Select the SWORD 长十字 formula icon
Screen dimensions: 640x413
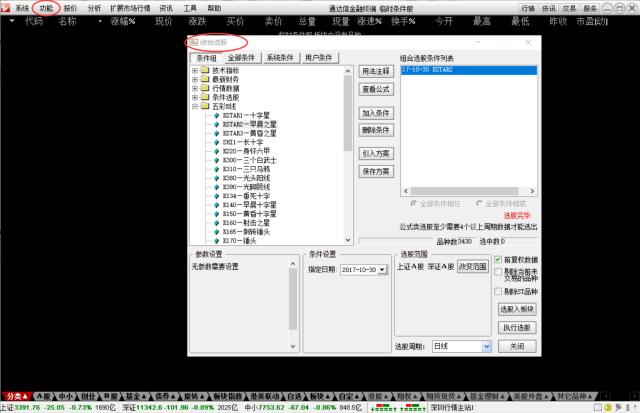pyautogui.click(x=216, y=141)
